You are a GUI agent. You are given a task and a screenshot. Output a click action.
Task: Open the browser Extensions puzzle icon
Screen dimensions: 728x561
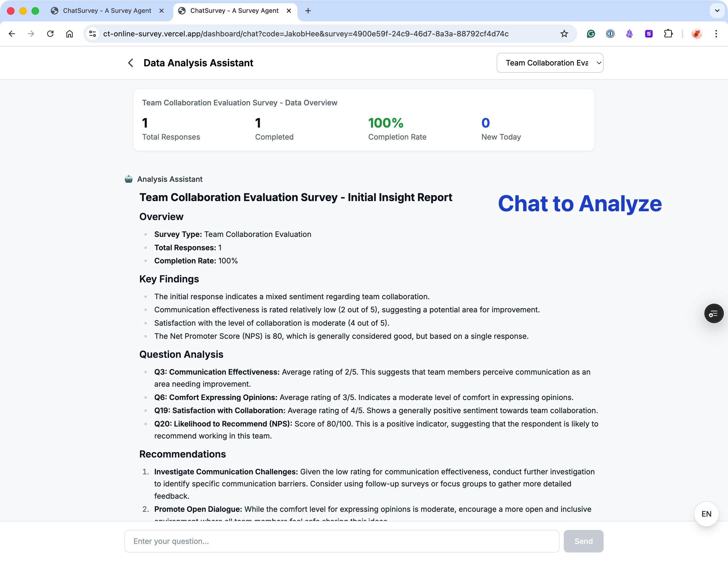point(668,34)
